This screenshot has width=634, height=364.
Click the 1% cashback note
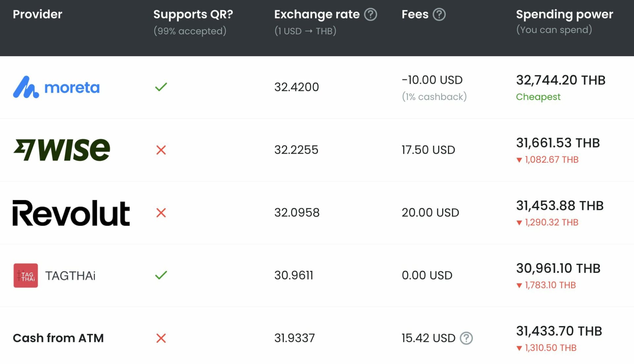pos(434,97)
